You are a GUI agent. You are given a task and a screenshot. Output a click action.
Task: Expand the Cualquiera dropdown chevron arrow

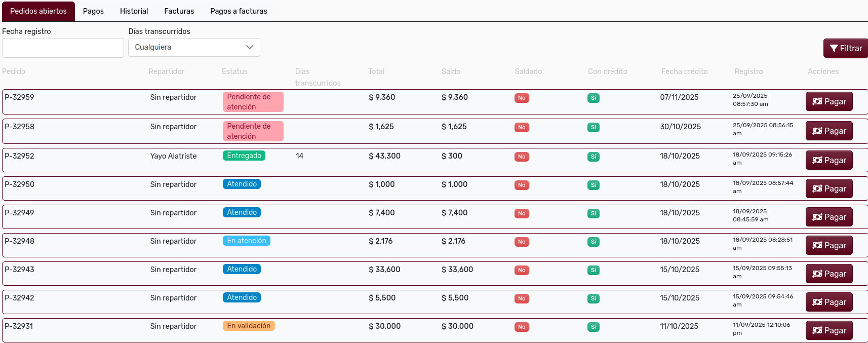pyautogui.click(x=249, y=47)
